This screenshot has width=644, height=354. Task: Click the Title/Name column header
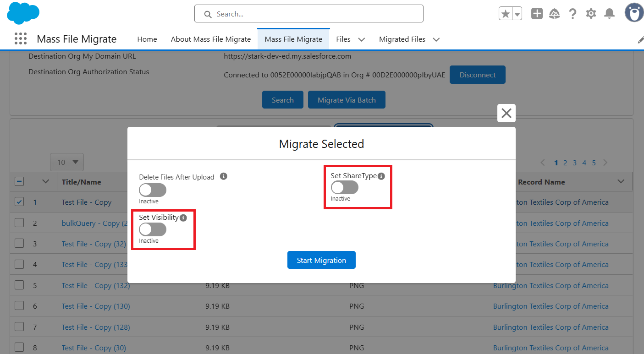(82, 182)
